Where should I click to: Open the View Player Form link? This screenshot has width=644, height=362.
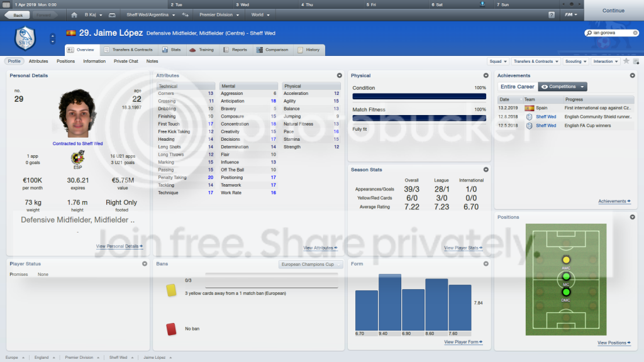(x=463, y=342)
